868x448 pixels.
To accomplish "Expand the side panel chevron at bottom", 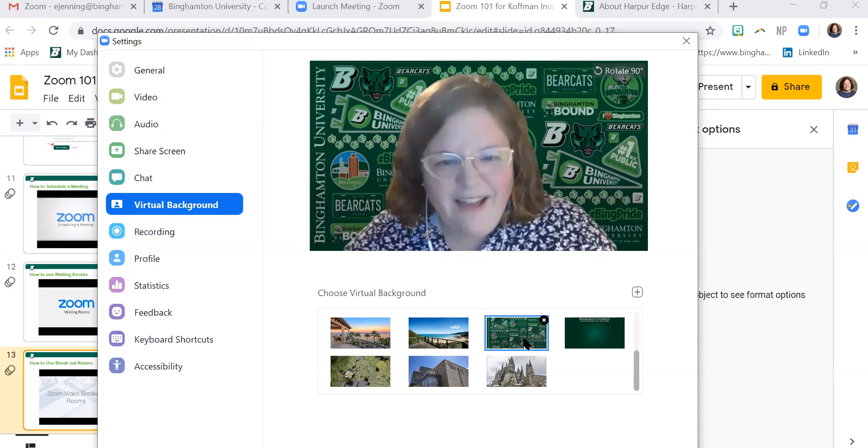I will click(x=852, y=441).
